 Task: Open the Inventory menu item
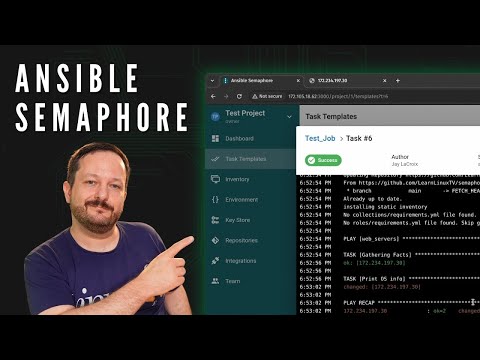click(x=250, y=179)
